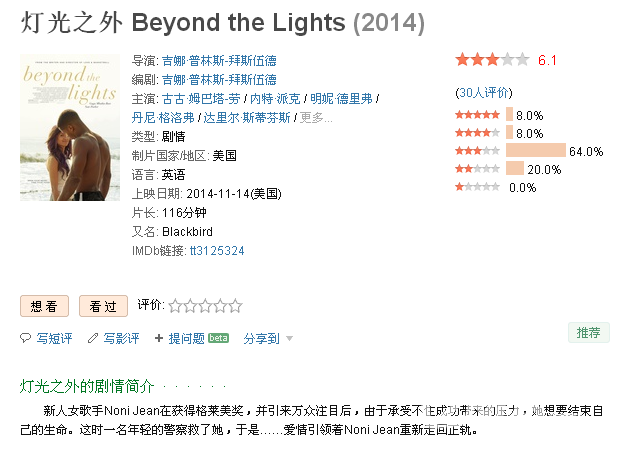The width and height of the screenshot is (630, 462).
Task: Expand the 分享到 dropdown arrow
Action: click(x=289, y=339)
